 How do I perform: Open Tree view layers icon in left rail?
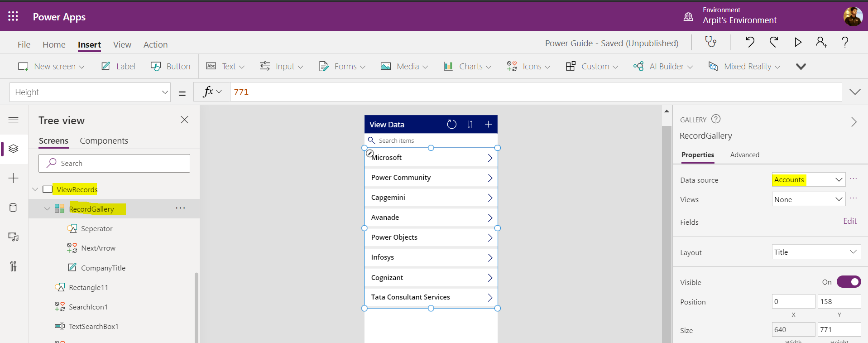click(x=14, y=149)
